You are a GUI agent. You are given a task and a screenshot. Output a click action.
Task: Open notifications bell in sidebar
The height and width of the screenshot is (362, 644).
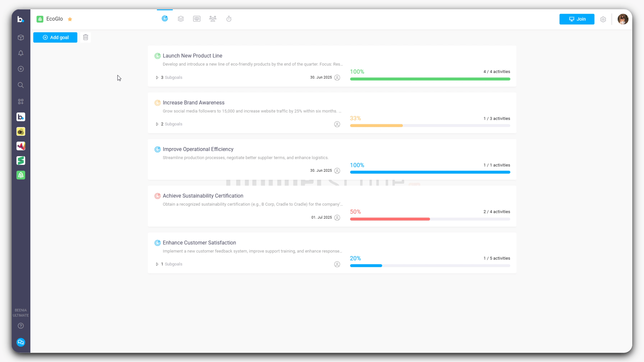click(x=21, y=53)
